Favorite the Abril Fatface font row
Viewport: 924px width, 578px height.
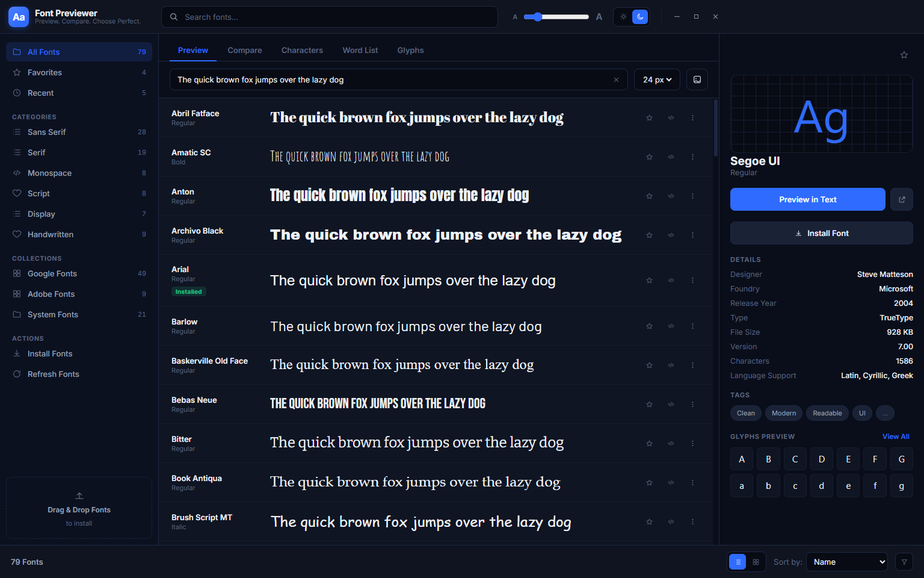tap(649, 118)
